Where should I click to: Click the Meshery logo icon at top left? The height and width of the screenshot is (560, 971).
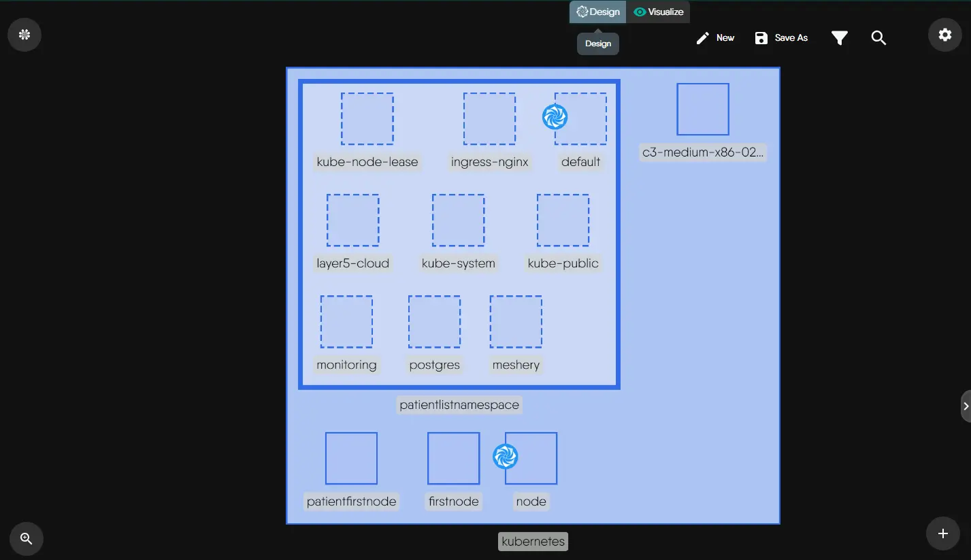tap(24, 34)
